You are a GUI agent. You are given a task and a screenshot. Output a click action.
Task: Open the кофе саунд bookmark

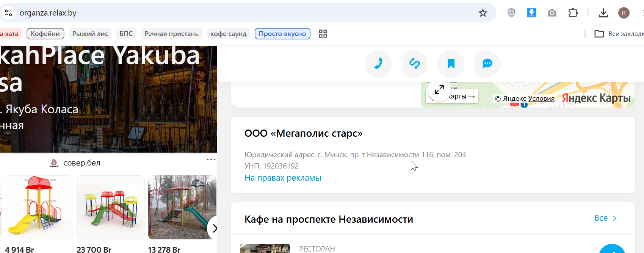point(229,34)
